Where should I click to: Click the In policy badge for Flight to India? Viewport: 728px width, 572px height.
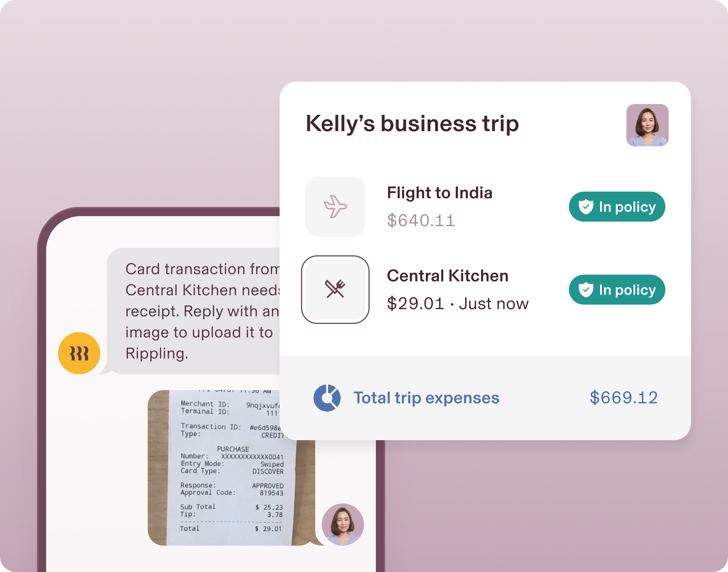[x=617, y=207]
